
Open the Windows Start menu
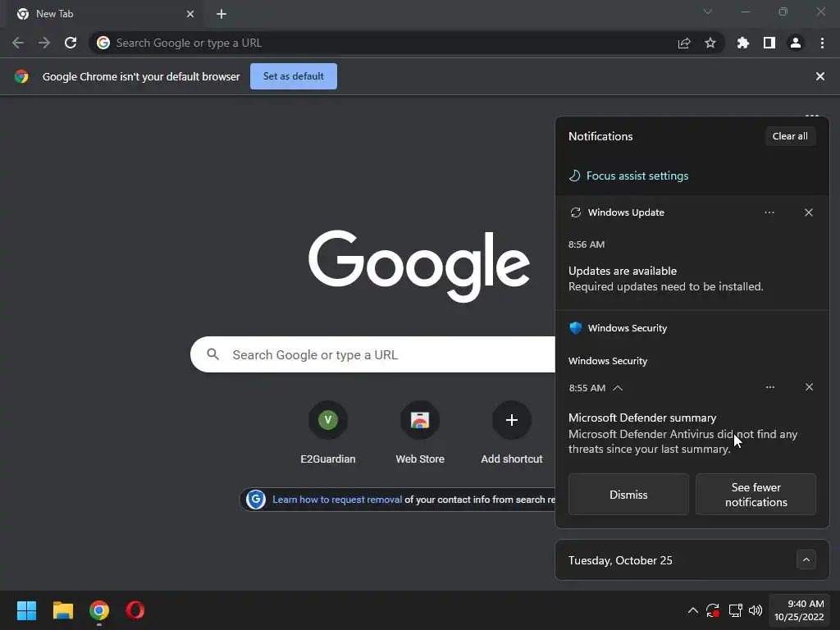click(x=26, y=610)
